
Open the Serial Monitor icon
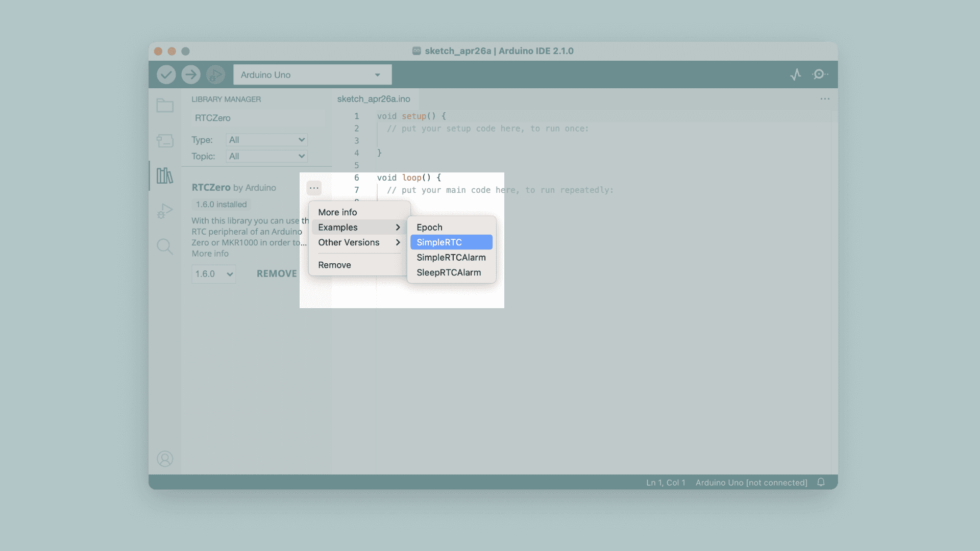[x=820, y=74]
